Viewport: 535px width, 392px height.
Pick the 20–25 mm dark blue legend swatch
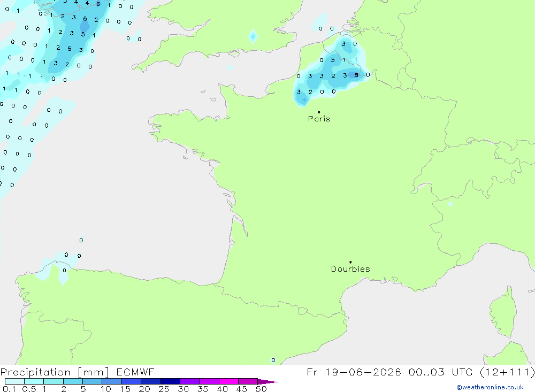coord(151,381)
